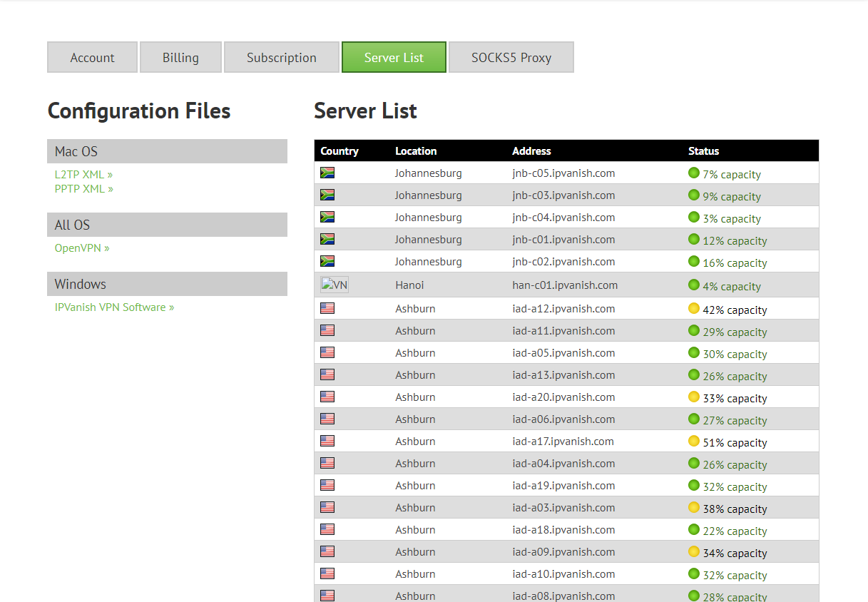Click the Status column header
Screen dimensions: 868x602
[703, 150]
